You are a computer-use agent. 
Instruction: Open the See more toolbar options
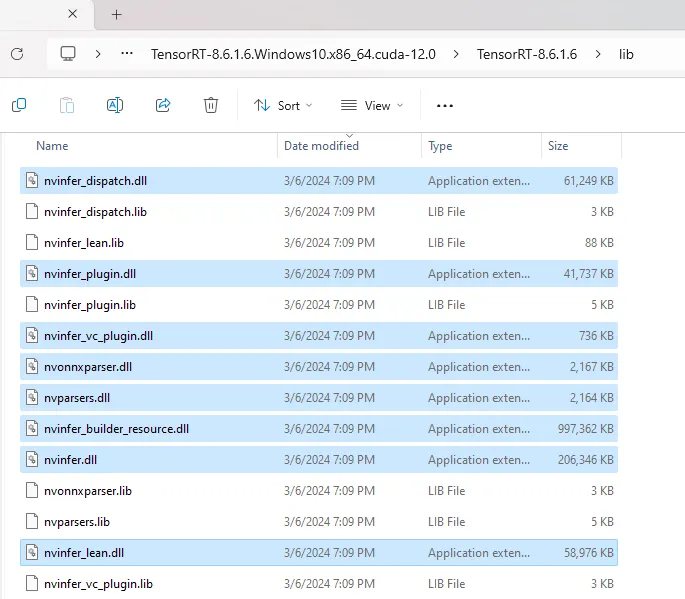click(x=445, y=106)
